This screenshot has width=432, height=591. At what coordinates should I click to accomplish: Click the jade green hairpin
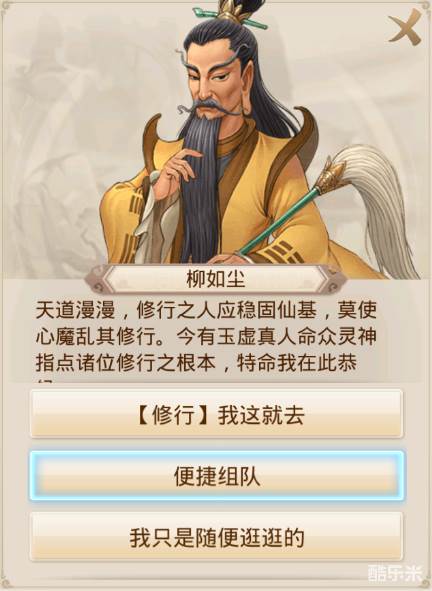pos(230,18)
